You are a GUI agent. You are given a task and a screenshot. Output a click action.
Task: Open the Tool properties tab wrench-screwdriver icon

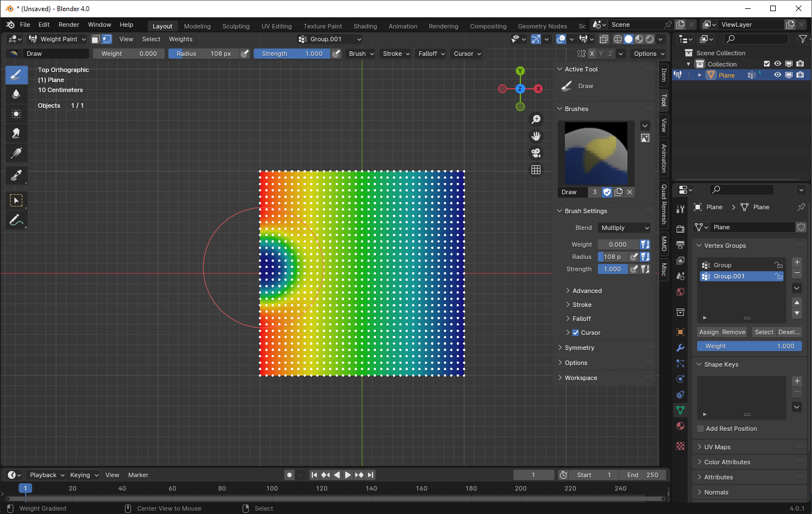click(680, 209)
